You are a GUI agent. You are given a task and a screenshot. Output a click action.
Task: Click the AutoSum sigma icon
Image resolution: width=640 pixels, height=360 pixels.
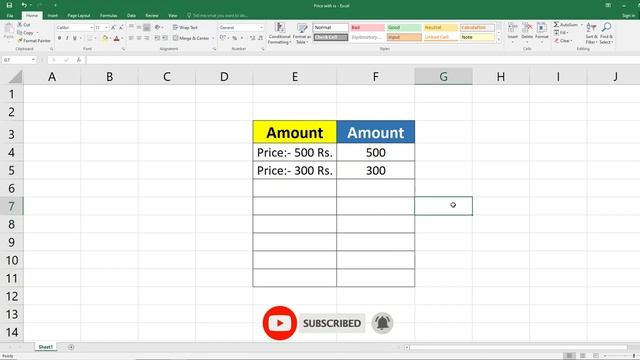pos(556,25)
